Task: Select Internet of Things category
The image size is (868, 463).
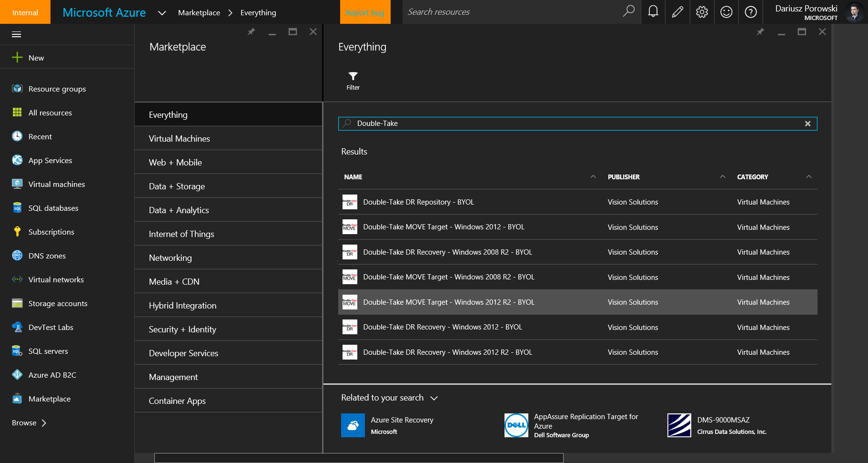Action: 229,234
